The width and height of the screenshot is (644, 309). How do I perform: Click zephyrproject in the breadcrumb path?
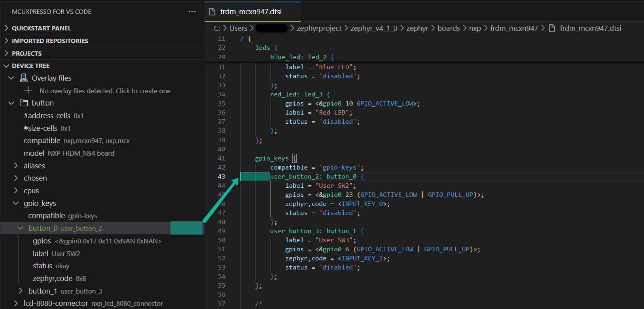click(x=319, y=28)
